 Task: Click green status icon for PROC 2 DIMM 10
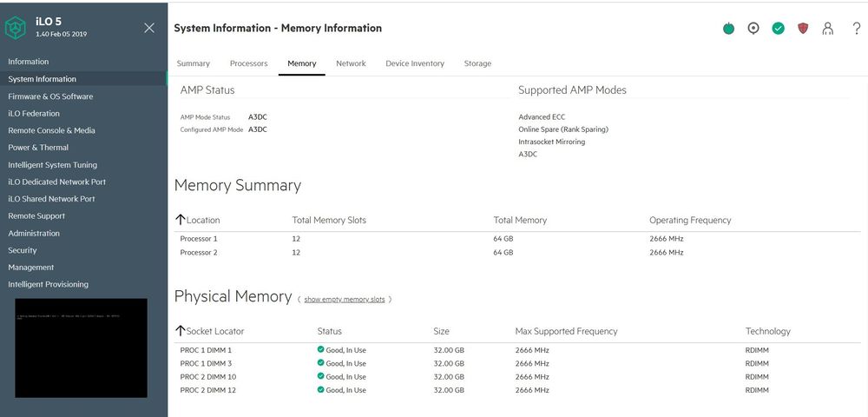pyautogui.click(x=320, y=376)
